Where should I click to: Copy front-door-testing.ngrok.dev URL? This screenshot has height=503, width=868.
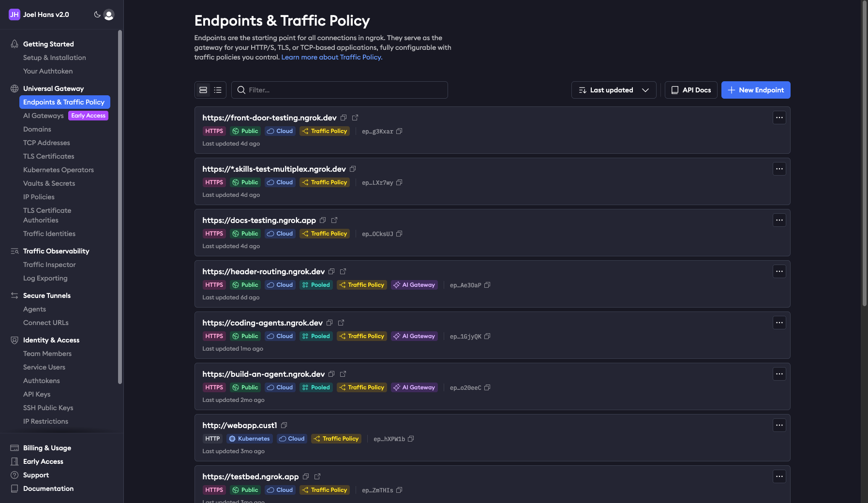[x=344, y=118]
